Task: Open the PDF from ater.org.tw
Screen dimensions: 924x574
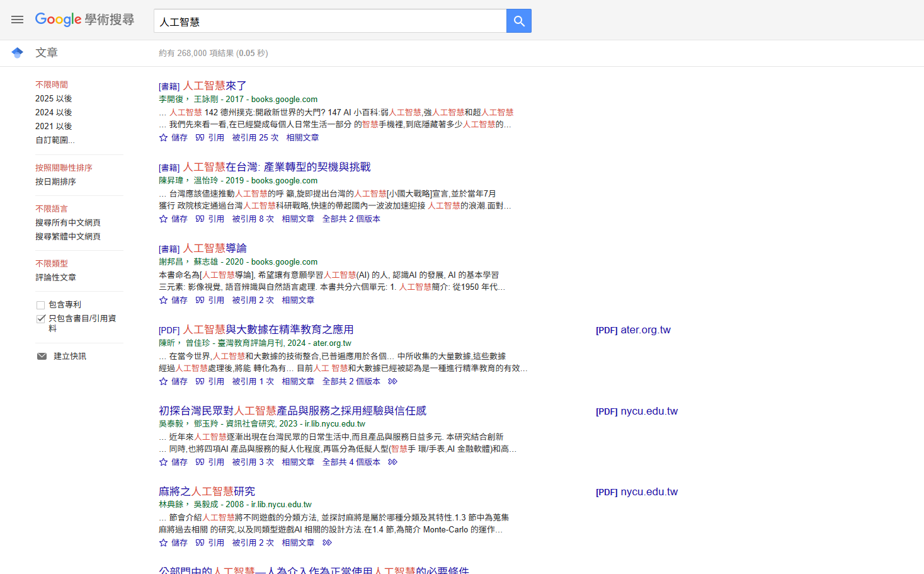Action: (x=633, y=330)
